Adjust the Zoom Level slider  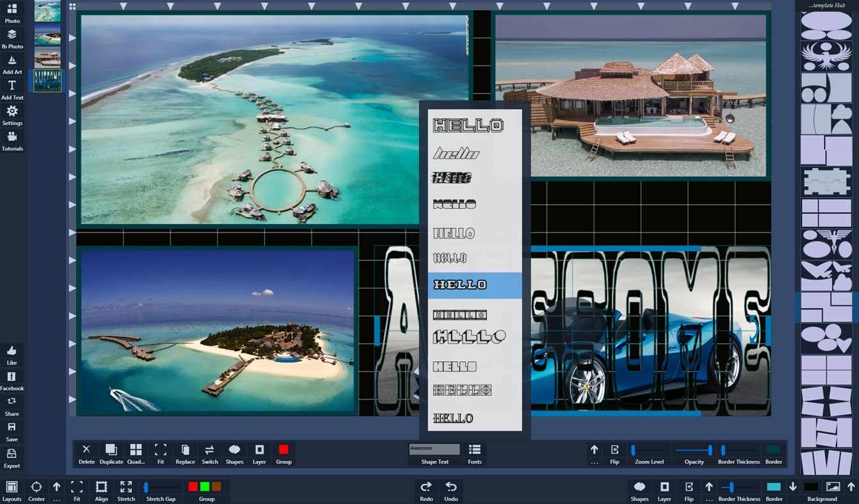(649, 450)
